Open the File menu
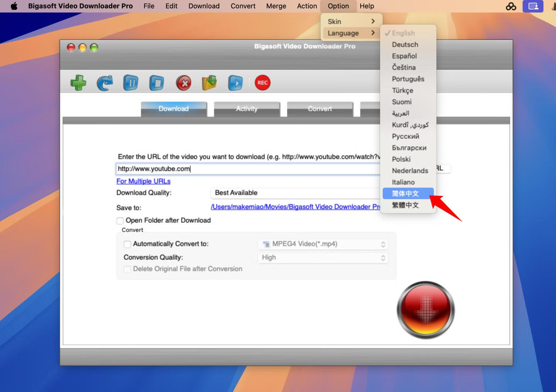This screenshot has width=556, height=392. coord(149,6)
